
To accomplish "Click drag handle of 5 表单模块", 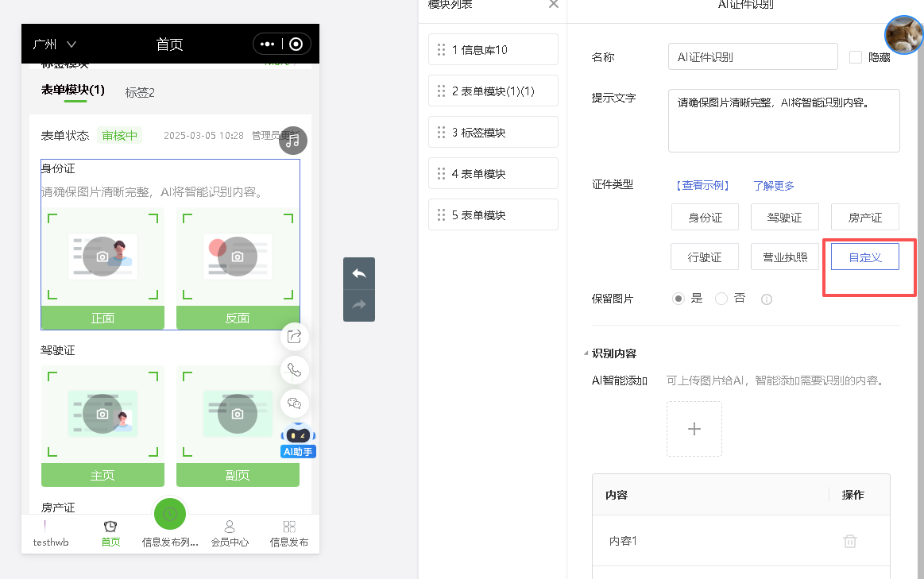I will point(441,214).
